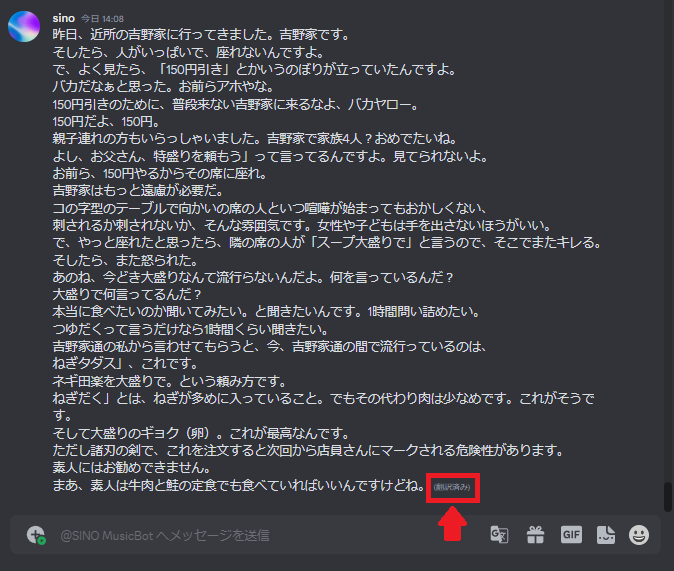Open the sino username profile

coord(64,18)
